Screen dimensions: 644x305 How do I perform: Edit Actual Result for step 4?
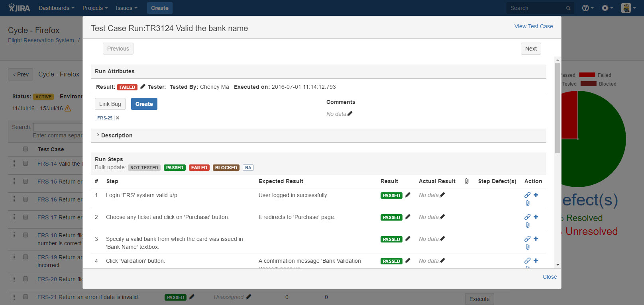click(442, 261)
